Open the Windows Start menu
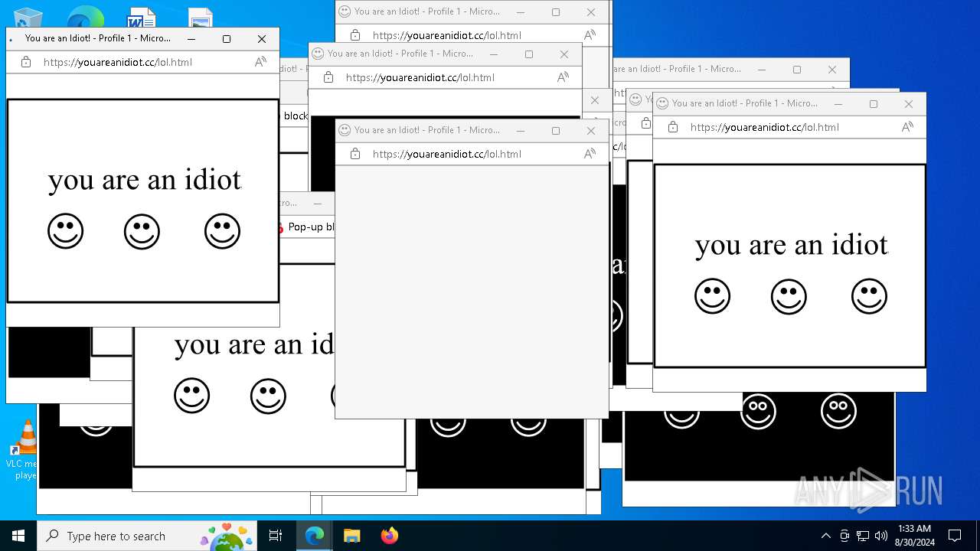The height and width of the screenshot is (551, 980). tap(18, 536)
